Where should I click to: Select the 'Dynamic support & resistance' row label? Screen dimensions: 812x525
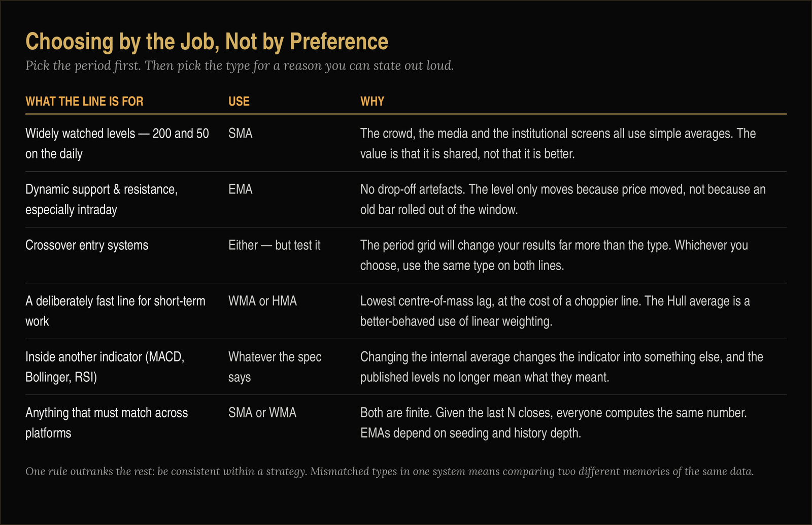pos(101,200)
